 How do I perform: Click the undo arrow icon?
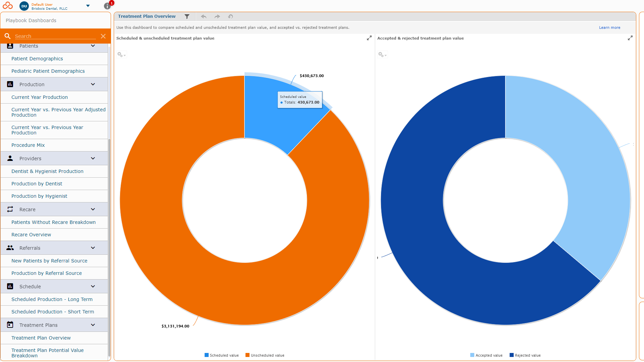pos(204,16)
